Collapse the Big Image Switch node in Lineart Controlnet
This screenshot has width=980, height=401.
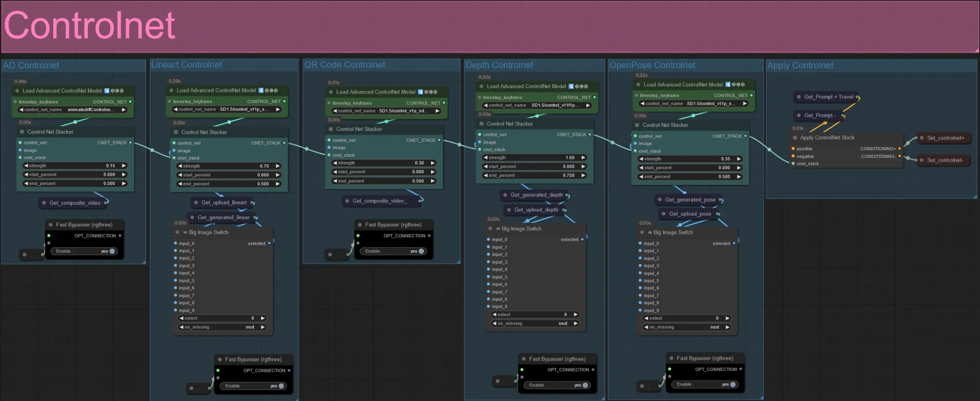178,232
